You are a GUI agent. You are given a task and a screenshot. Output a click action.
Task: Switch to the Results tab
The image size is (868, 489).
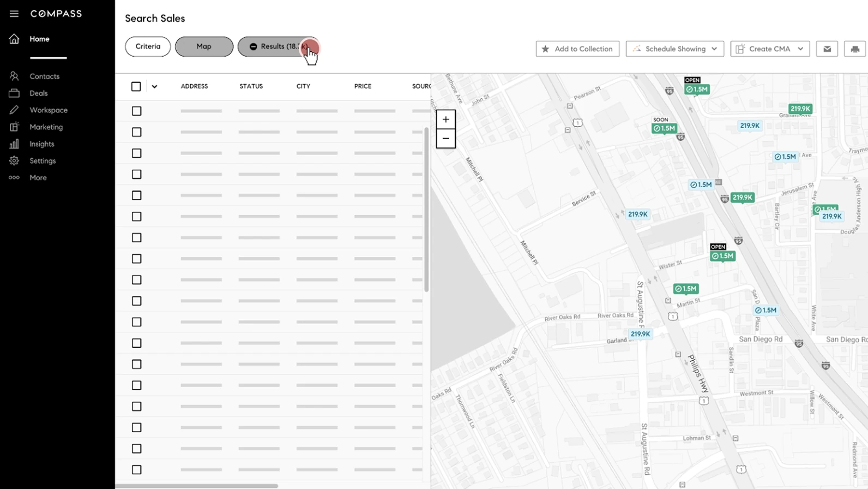[279, 46]
